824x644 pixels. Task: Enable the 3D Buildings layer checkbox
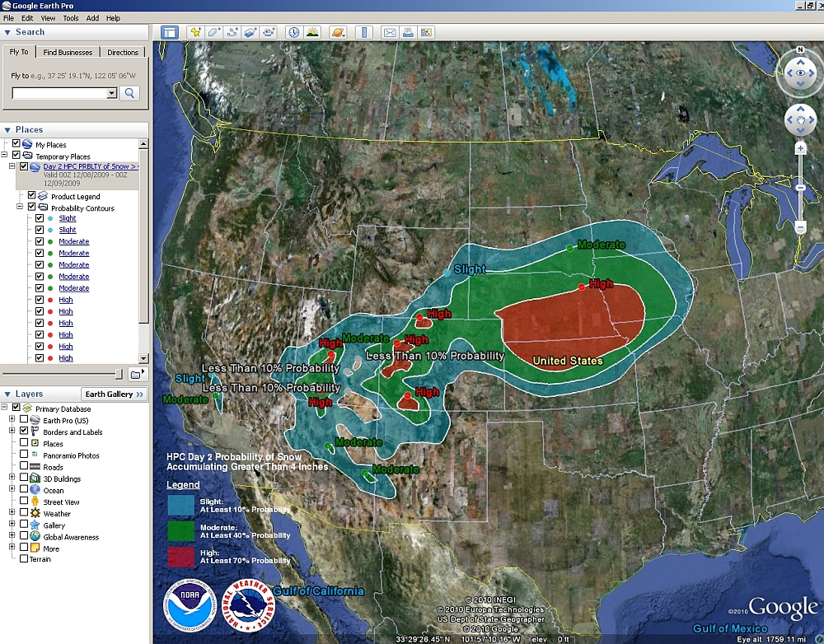point(24,477)
